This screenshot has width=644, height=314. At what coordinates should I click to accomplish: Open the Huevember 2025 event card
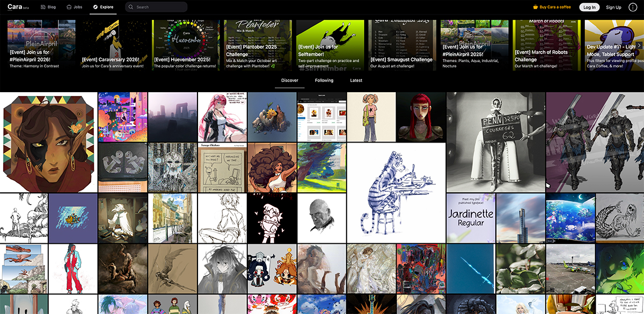pyautogui.click(x=186, y=45)
